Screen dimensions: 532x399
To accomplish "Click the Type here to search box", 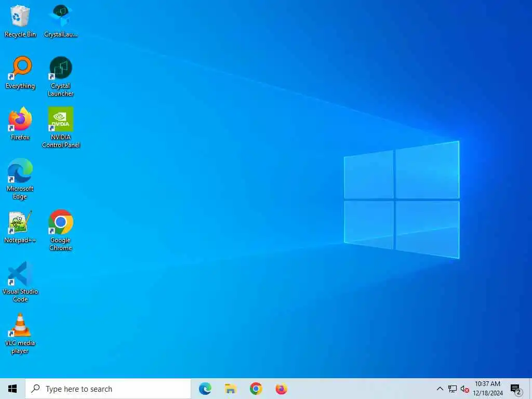I will (108, 389).
